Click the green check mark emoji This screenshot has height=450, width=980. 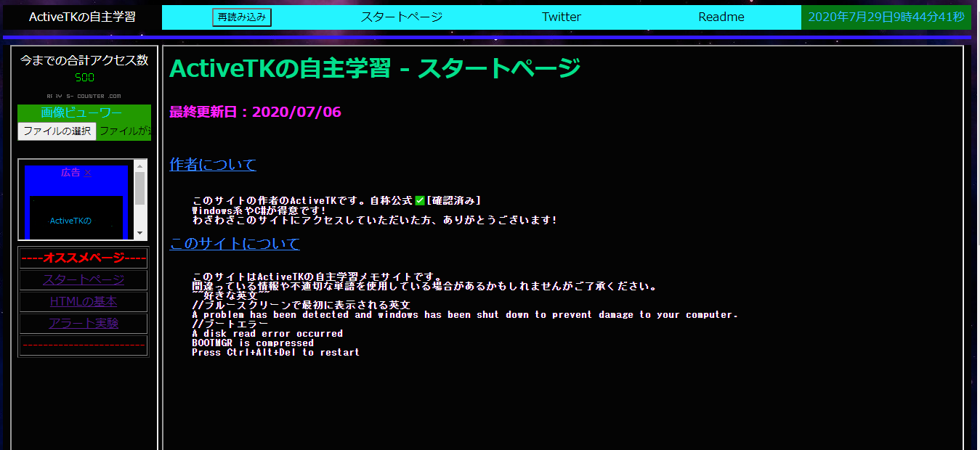click(x=419, y=200)
